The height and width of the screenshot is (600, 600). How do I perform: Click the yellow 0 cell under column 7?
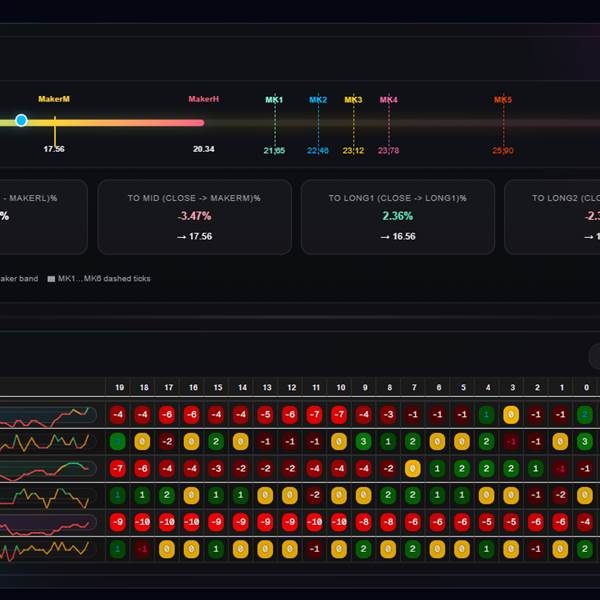point(412,468)
